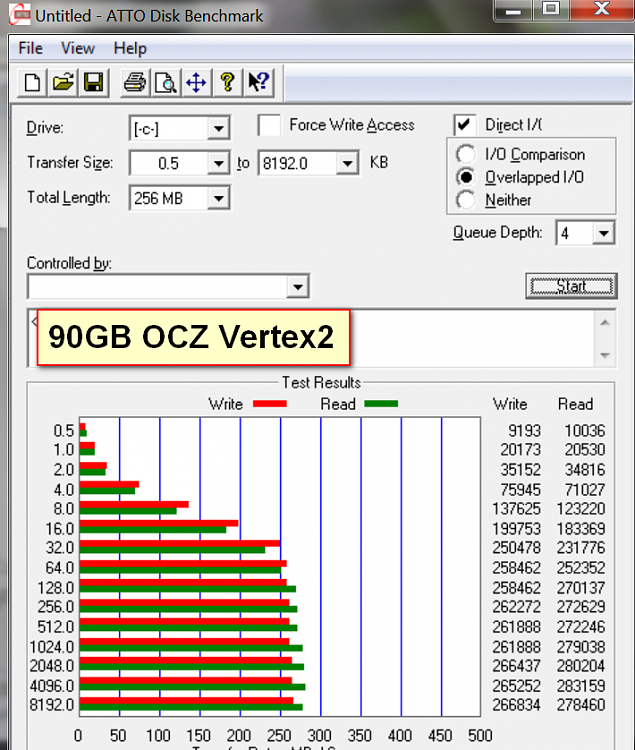This screenshot has height=750, width=635.
Task: Select the I/O Comparison radio button
Action: (x=465, y=154)
